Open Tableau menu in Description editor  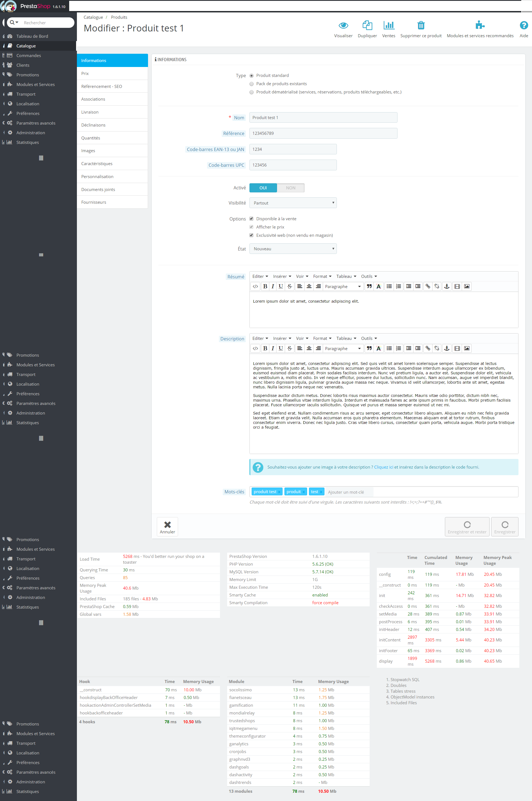click(x=346, y=338)
